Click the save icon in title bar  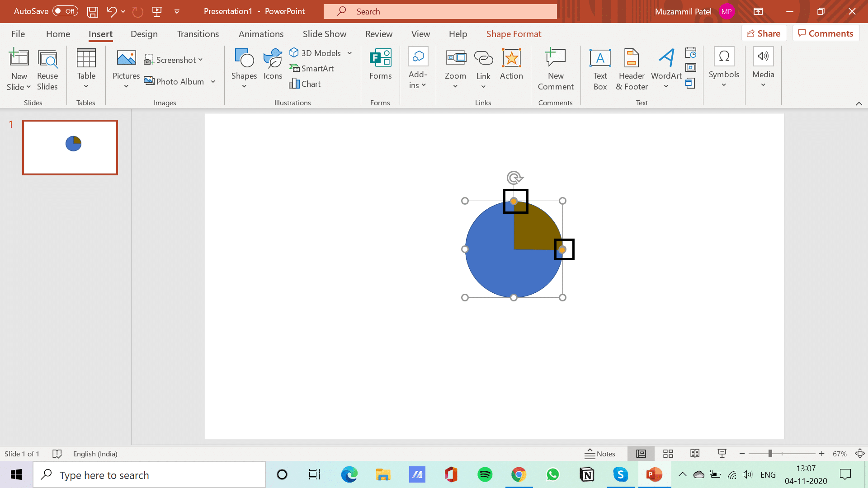pos(92,11)
